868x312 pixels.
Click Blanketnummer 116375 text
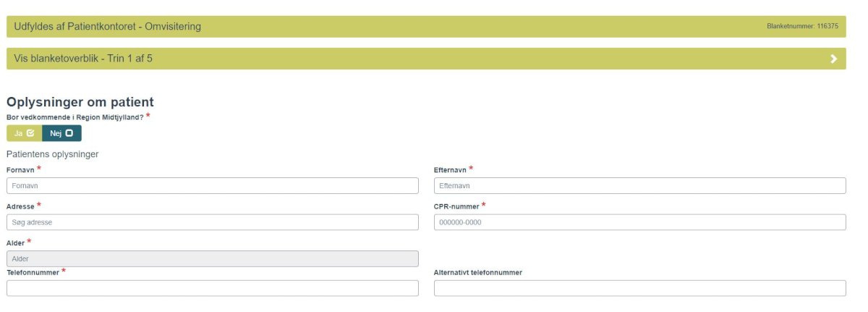coord(802,27)
